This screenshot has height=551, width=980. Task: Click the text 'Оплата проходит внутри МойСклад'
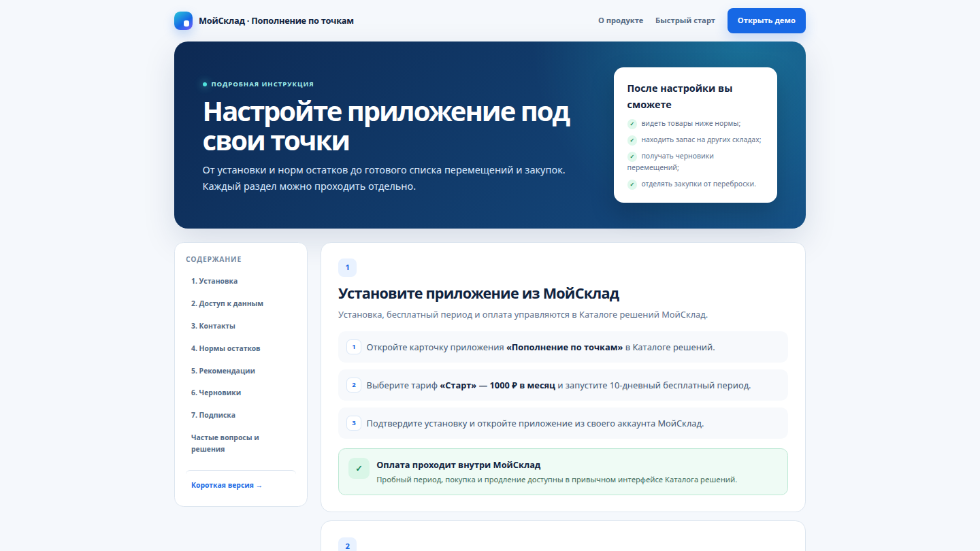coord(459,465)
